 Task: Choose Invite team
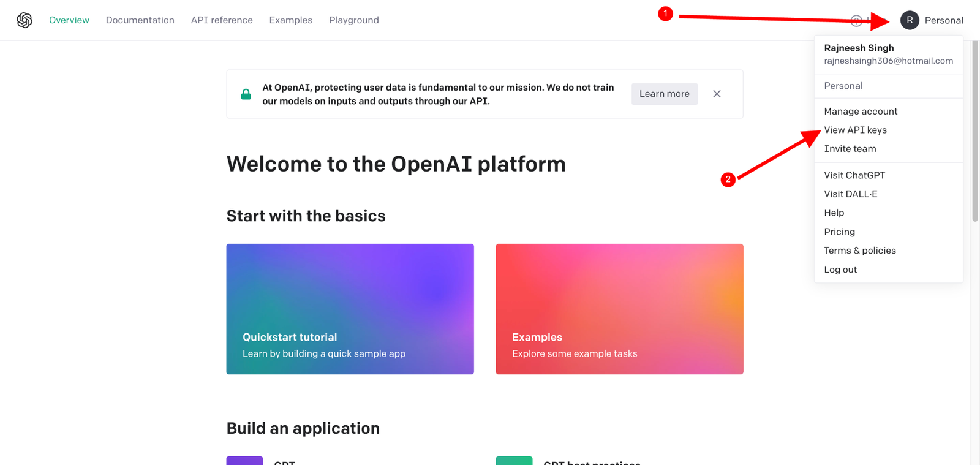click(x=850, y=149)
